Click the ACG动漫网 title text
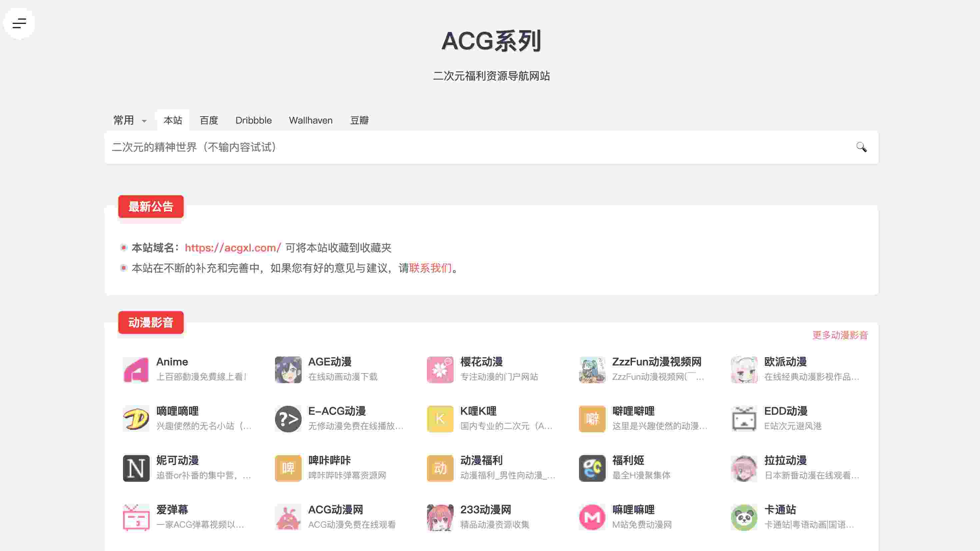 [336, 510]
